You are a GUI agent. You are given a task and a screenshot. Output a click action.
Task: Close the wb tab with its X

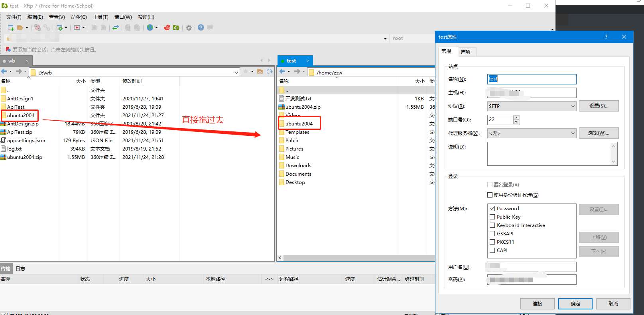pos(27,61)
